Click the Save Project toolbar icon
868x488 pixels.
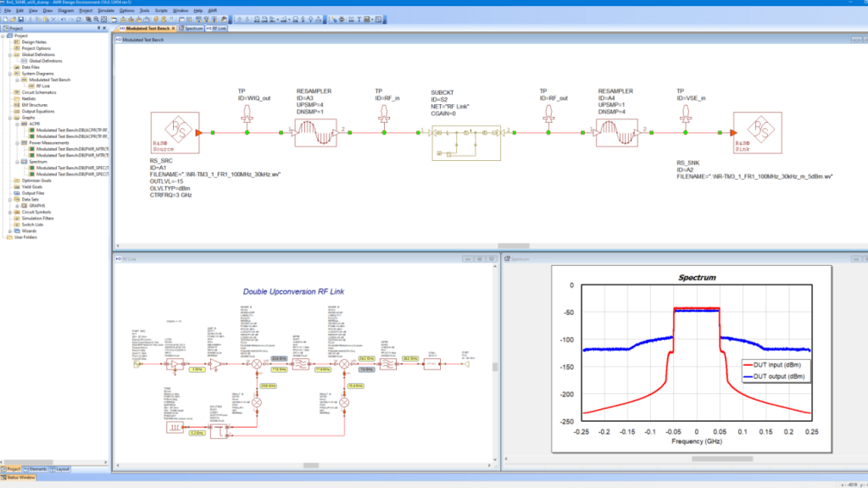coord(21,19)
